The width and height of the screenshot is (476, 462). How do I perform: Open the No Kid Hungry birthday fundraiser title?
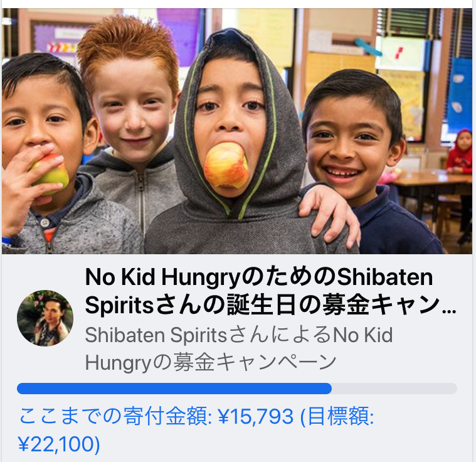tap(270, 291)
